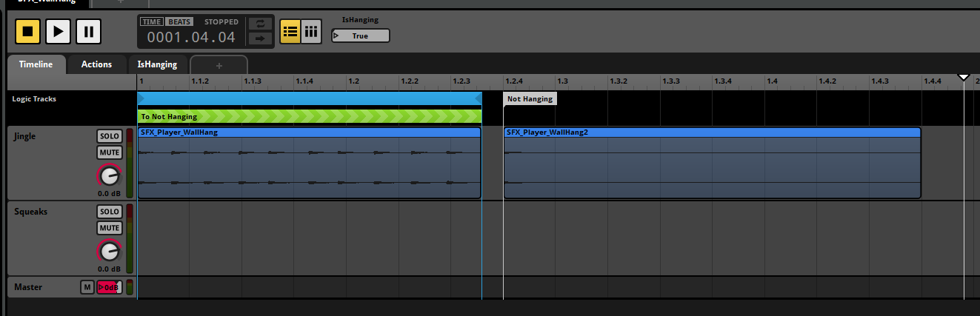The width and height of the screenshot is (980, 316).
Task: Click the Squeaks track volume knob
Action: coord(109,251)
